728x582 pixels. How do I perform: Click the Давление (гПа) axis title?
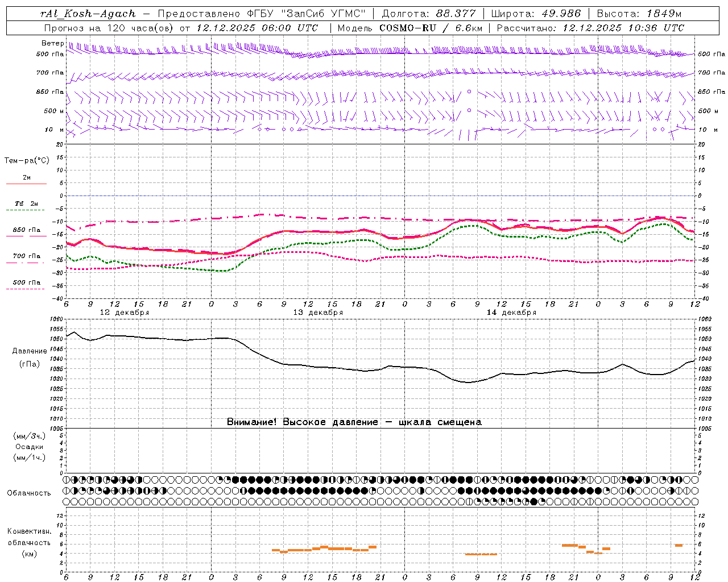tap(30, 357)
